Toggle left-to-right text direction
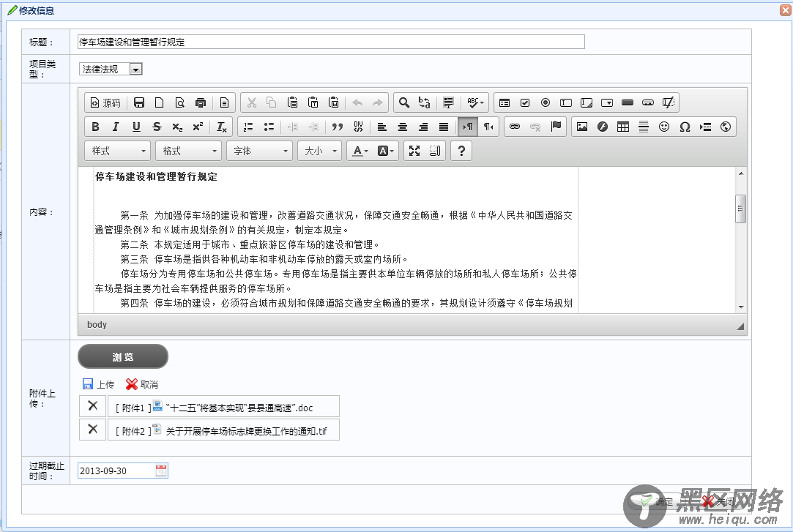Viewport: 793px width, 532px height. (x=467, y=127)
